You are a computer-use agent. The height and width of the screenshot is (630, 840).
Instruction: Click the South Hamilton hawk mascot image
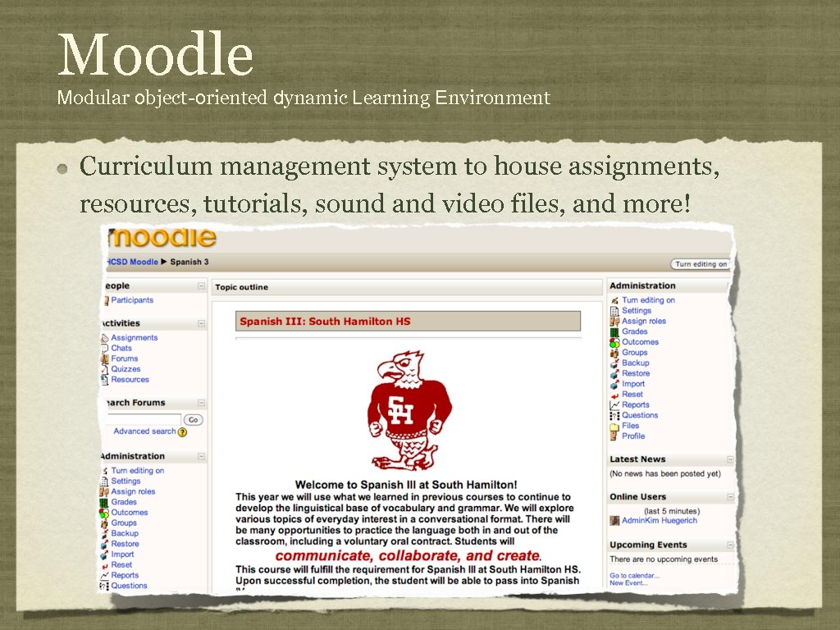409,411
